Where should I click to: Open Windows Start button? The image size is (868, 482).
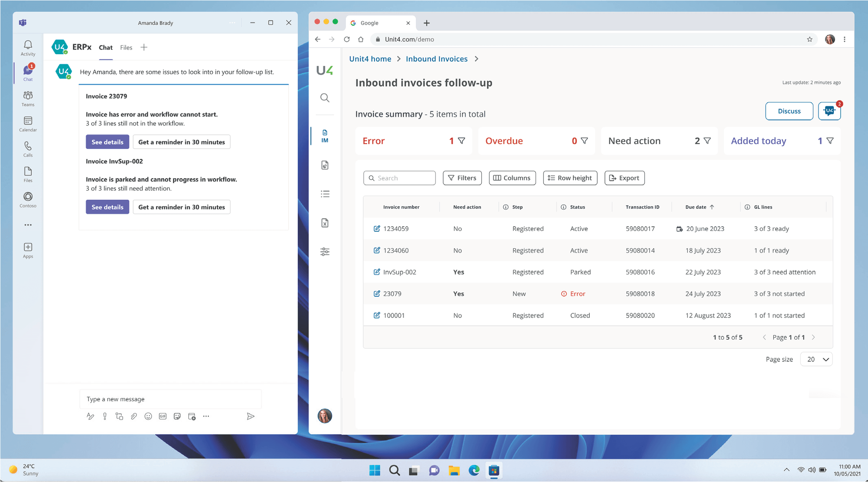click(x=375, y=470)
